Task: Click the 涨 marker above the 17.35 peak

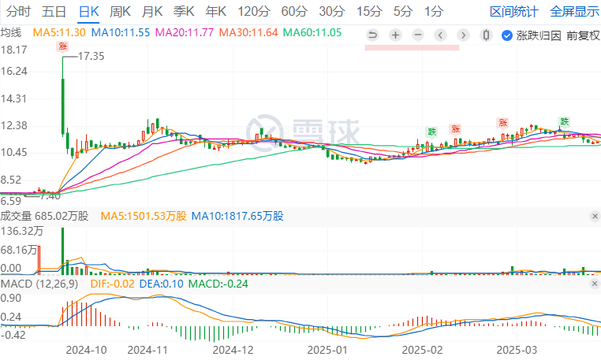Action: point(62,46)
